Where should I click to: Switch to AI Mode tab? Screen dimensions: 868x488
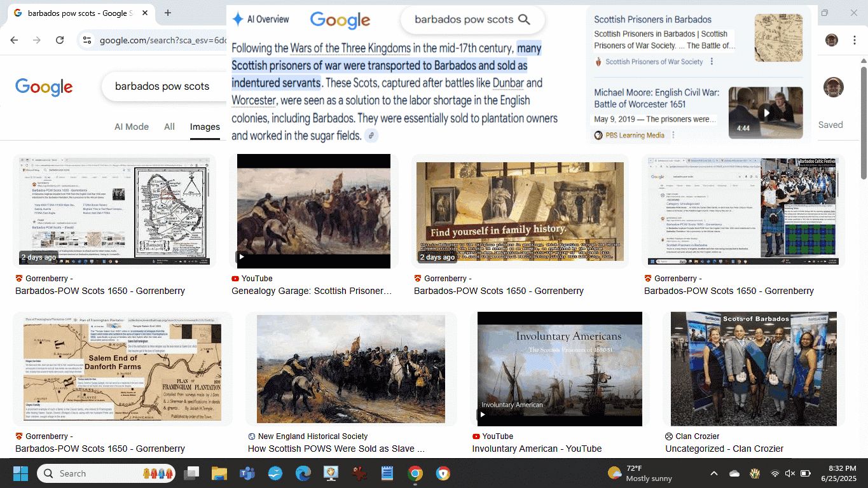pos(132,127)
